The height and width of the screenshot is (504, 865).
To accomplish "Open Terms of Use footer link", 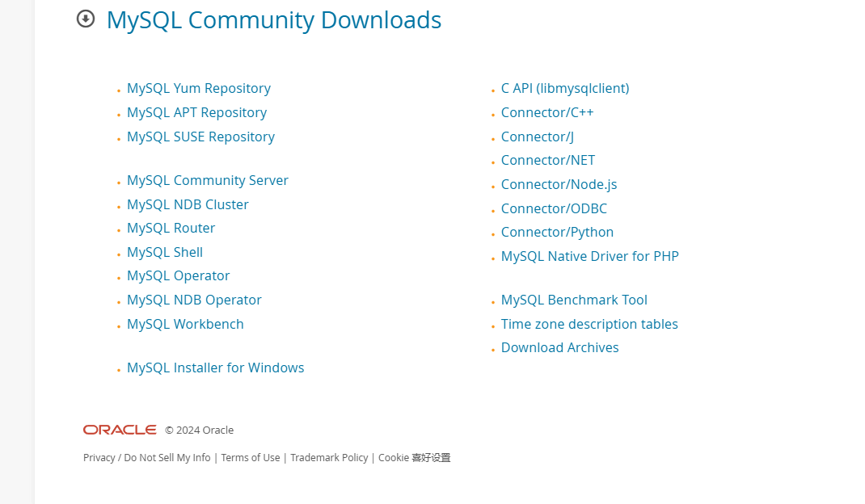I will pyautogui.click(x=251, y=458).
